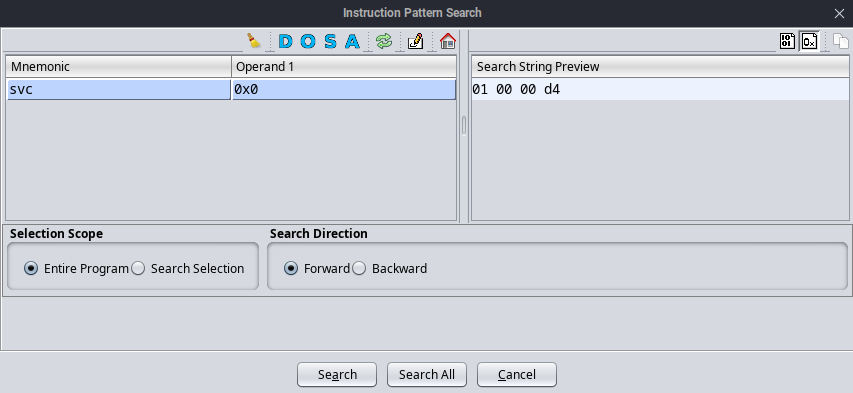
Task: Click the red house navigate icon
Action: tap(447, 41)
